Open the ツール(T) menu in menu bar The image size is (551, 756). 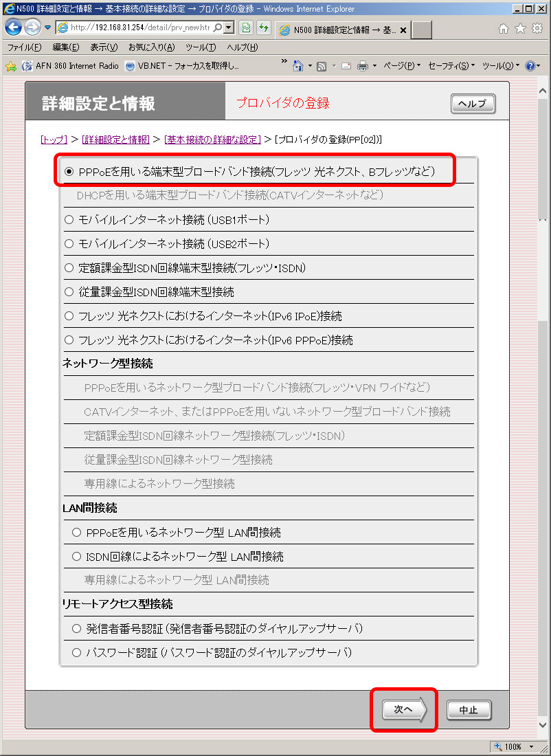coord(201,47)
